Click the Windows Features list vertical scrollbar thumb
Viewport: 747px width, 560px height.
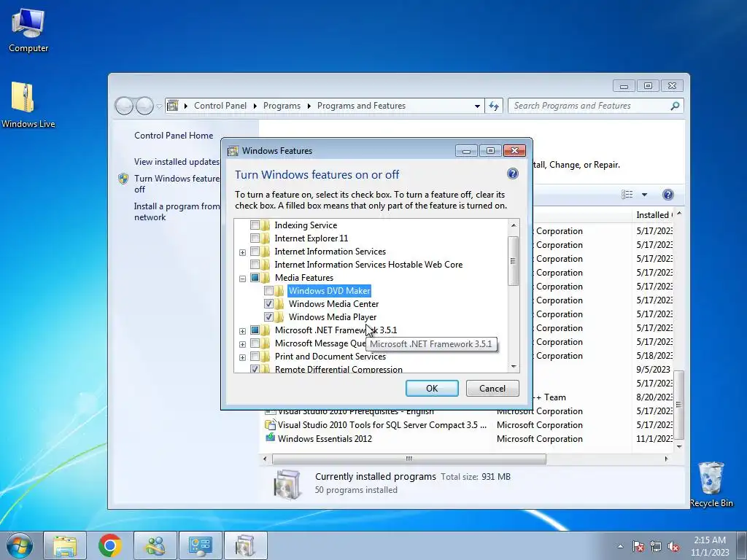pyautogui.click(x=513, y=261)
